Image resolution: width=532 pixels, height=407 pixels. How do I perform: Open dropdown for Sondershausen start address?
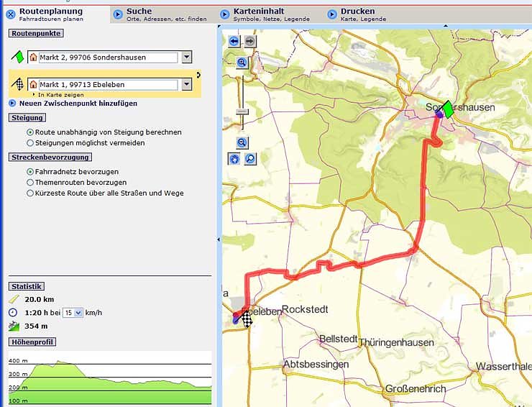(x=187, y=58)
